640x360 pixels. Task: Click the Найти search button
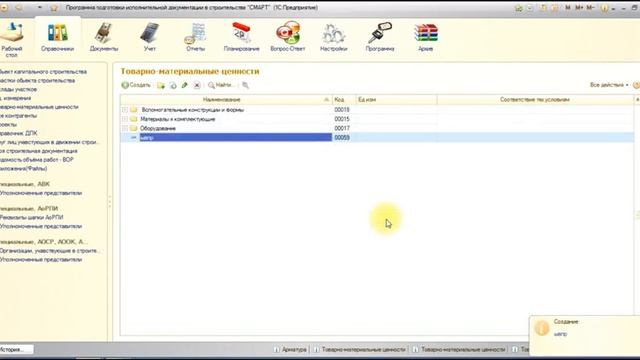[x=221, y=85]
